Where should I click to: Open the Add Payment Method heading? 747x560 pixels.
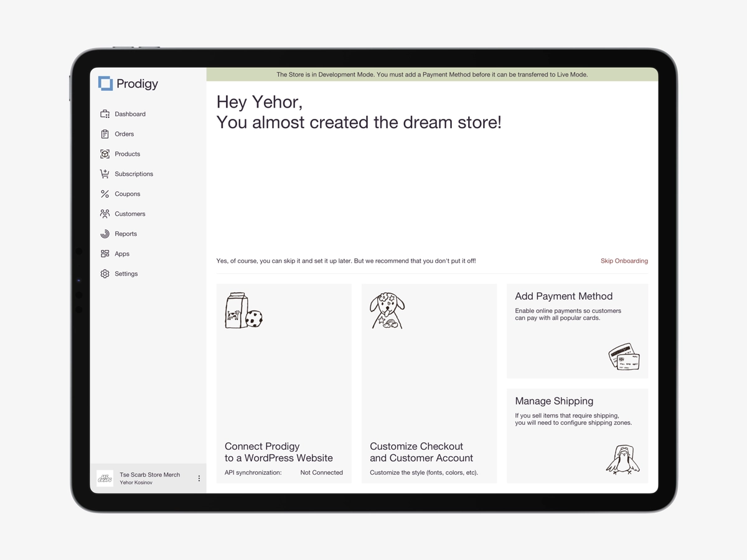(x=564, y=296)
